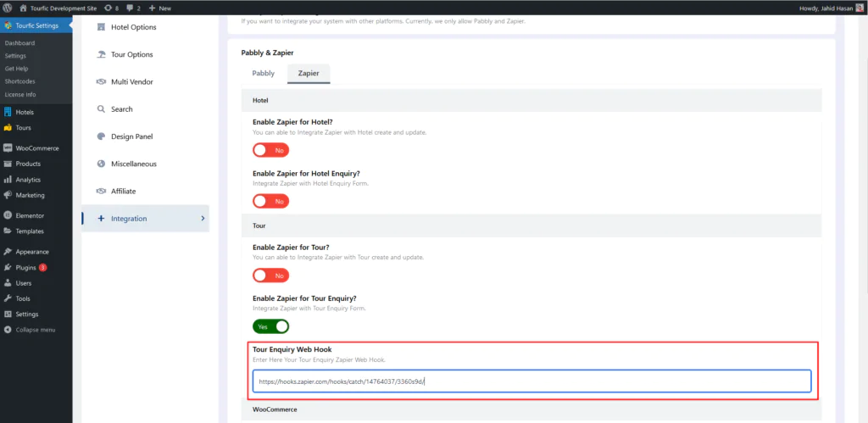Turn off Enable Zapier for Tour Enquiry
The height and width of the screenshot is (423, 868).
[270, 326]
